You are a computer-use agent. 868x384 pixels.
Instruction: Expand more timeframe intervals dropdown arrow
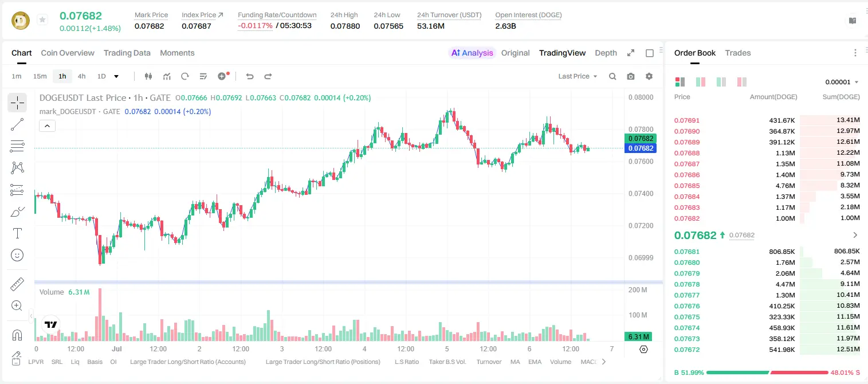coord(116,76)
